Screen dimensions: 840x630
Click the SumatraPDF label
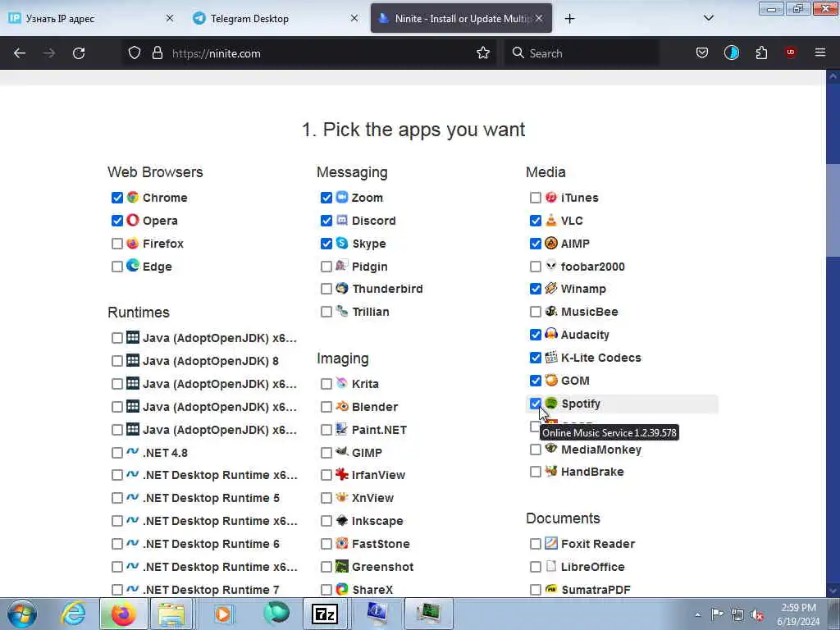click(x=596, y=590)
